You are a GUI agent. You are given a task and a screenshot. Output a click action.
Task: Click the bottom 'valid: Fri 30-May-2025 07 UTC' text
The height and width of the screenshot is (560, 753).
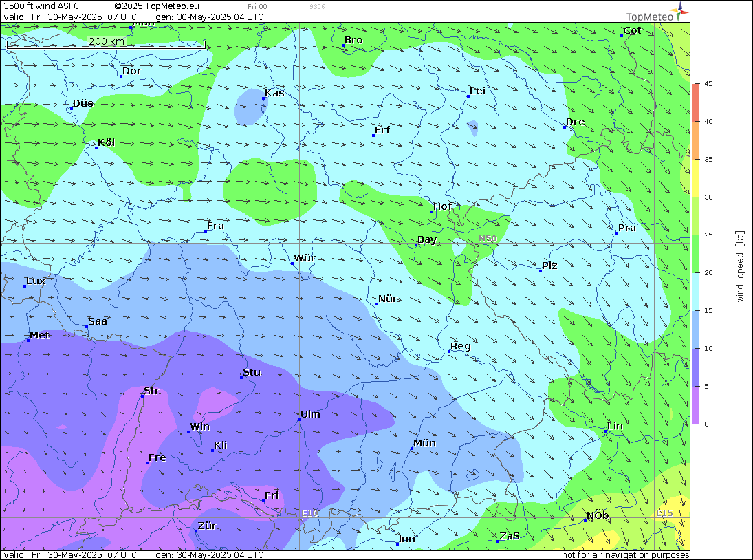(x=70, y=555)
